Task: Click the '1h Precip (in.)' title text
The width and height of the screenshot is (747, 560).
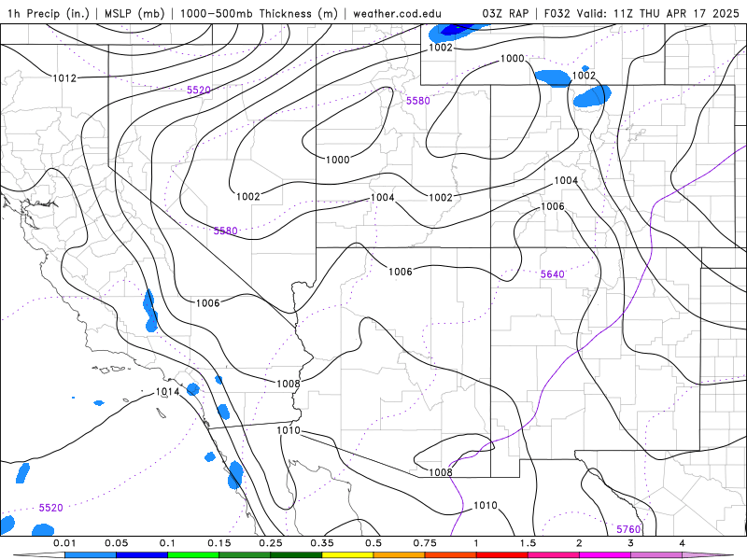Action: pyautogui.click(x=49, y=13)
